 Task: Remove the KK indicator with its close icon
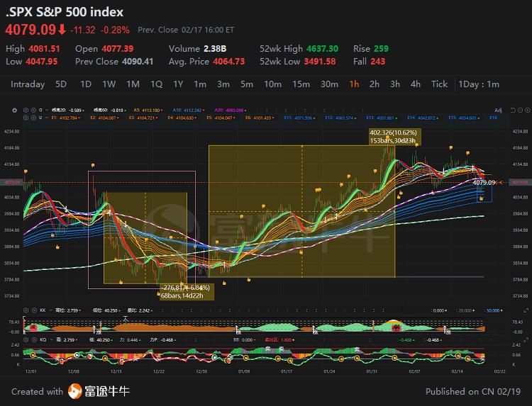[33, 310]
